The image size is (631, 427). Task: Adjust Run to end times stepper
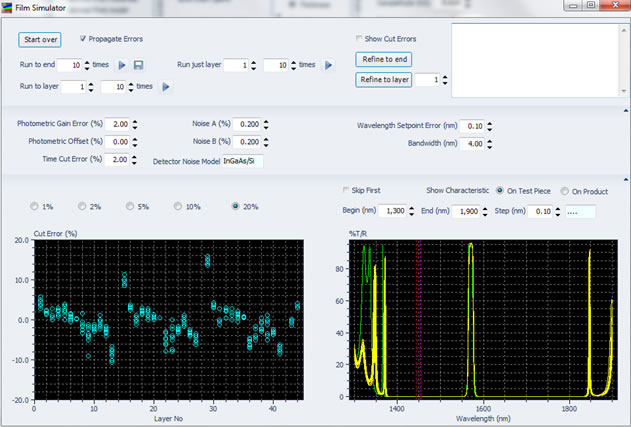87,65
